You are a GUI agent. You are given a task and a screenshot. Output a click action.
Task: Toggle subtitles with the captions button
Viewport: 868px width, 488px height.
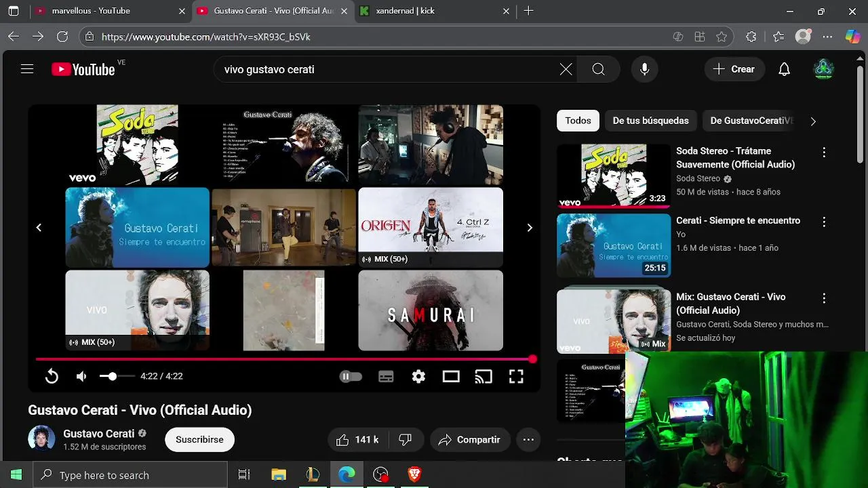[x=386, y=377]
